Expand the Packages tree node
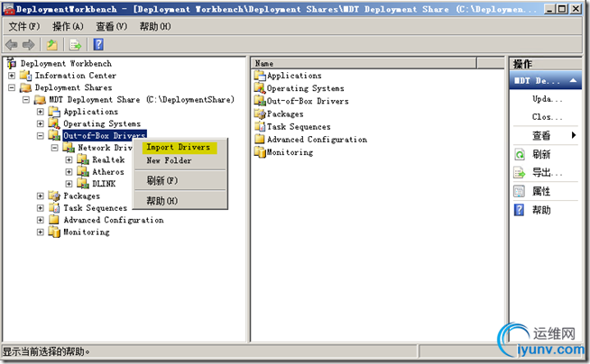 [41, 196]
